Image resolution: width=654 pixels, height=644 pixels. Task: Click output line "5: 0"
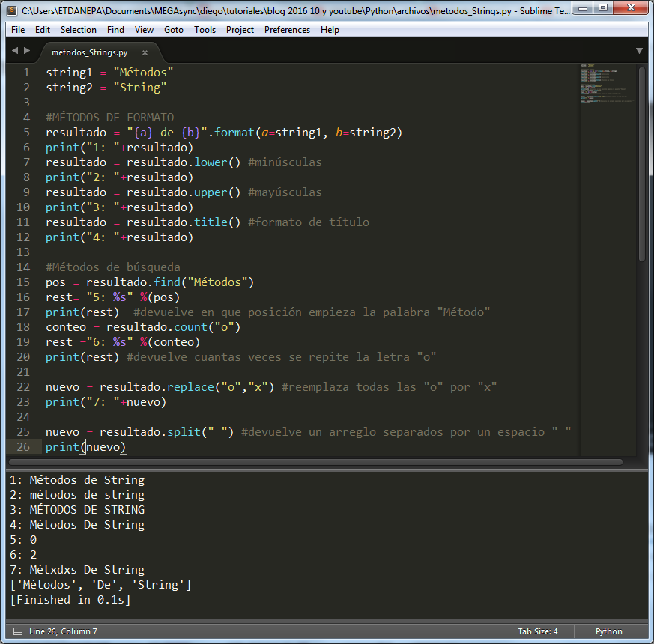(x=23, y=540)
